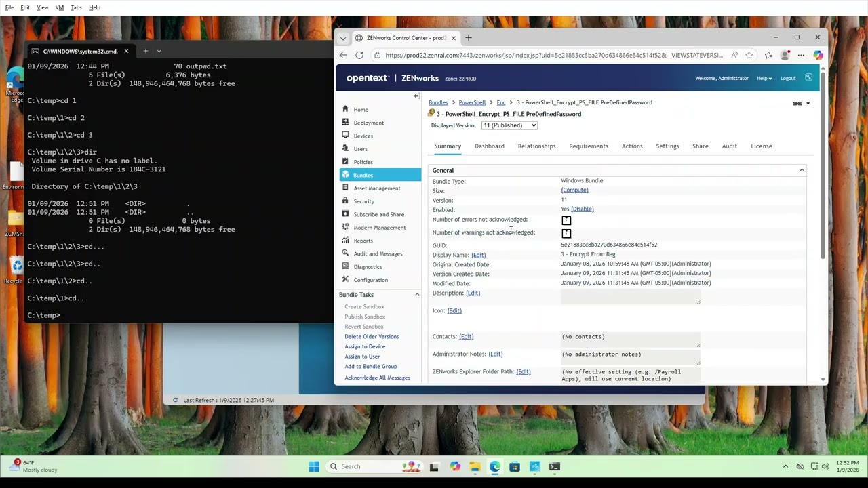Add this page to browser favorites

[749, 56]
